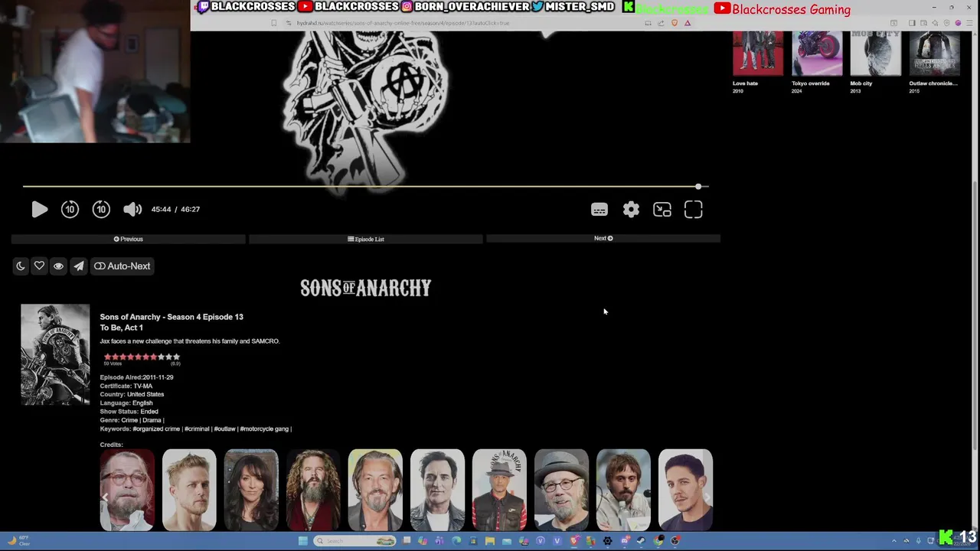Screen dimensions: 980x551
Task: Switch to Brave browser in the taskbar
Action: tap(574, 541)
